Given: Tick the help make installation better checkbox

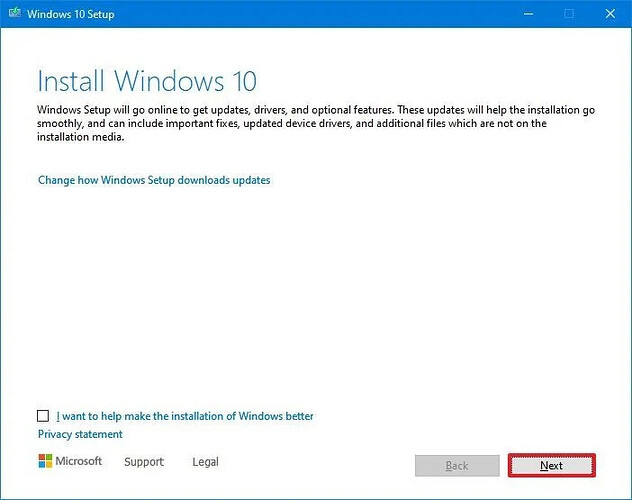Looking at the screenshot, I should (x=43, y=416).
